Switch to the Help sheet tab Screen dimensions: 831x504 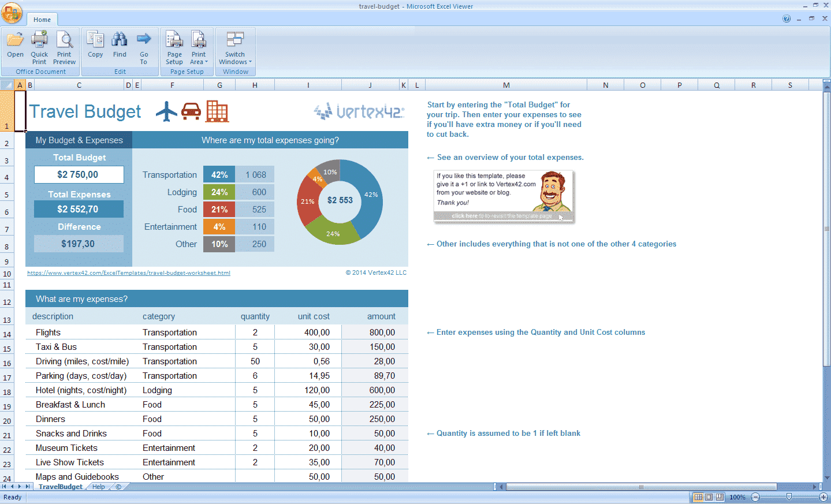click(98, 486)
